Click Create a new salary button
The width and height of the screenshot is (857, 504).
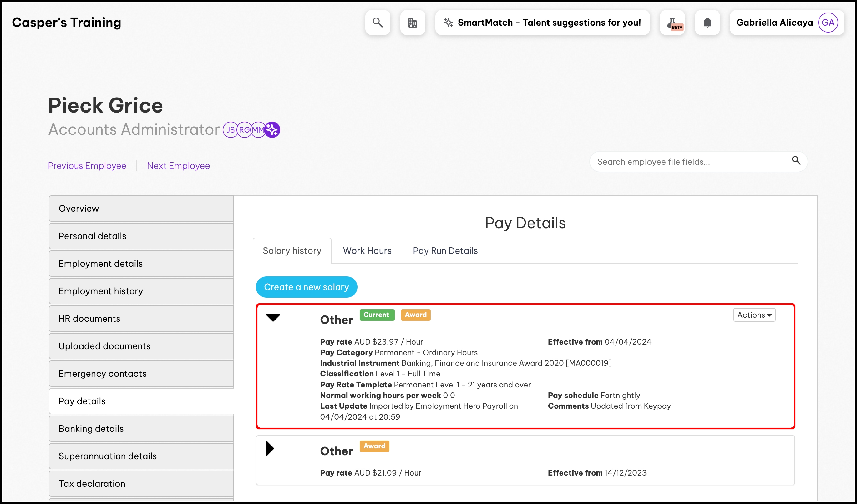[306, 287]
